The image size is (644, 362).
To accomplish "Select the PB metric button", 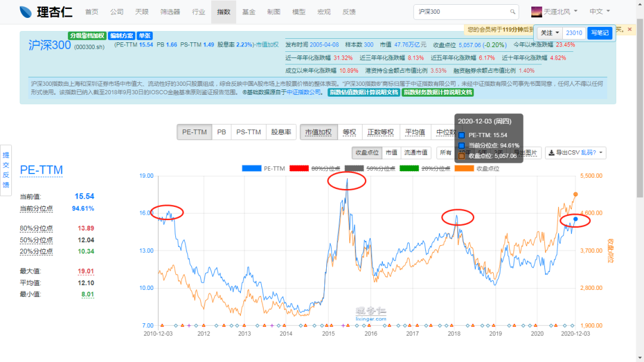I will point(221,132).
